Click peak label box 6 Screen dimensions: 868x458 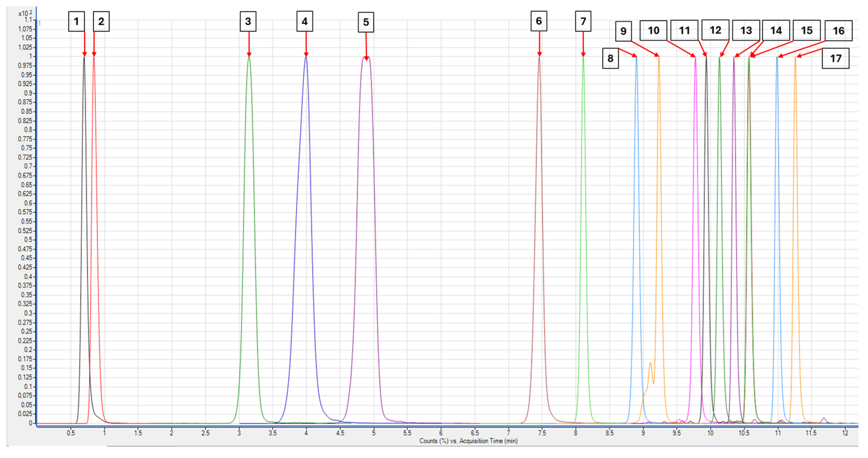(x=539, y=21)
